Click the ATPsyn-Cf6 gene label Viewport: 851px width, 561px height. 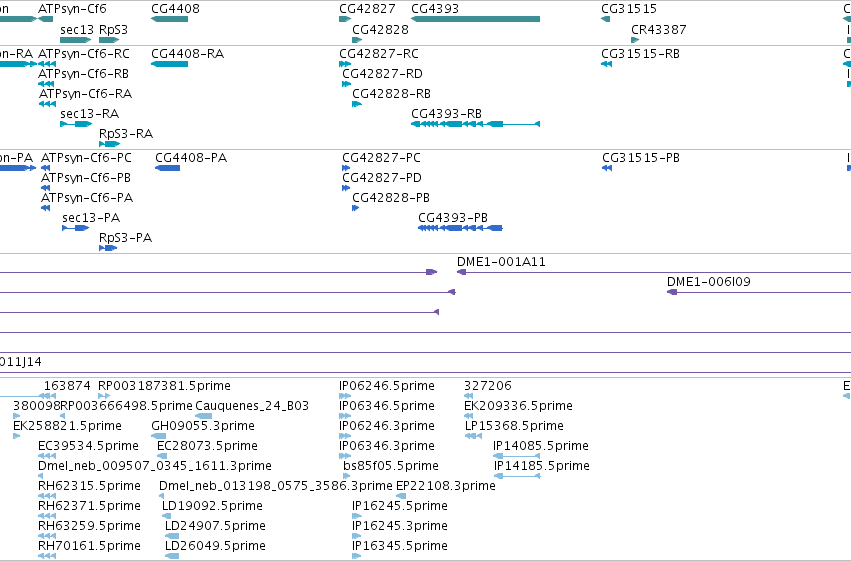[x=72, y=9]
